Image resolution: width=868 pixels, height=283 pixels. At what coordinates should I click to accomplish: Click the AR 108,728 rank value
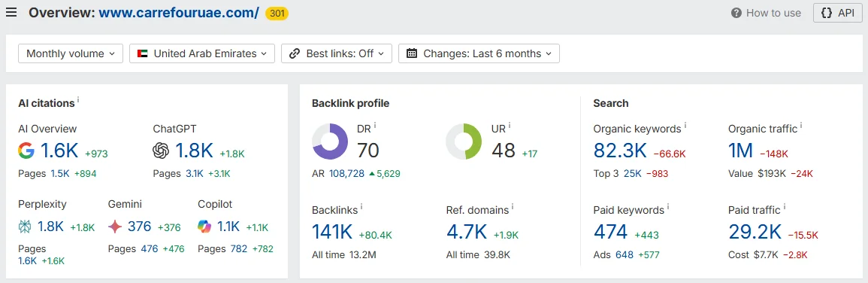347,174
